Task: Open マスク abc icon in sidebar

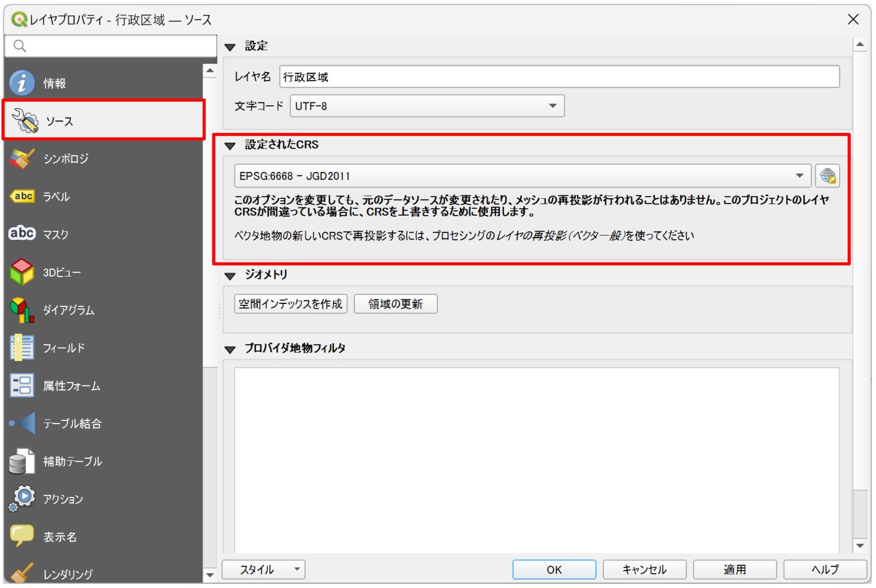Action: 22,234
